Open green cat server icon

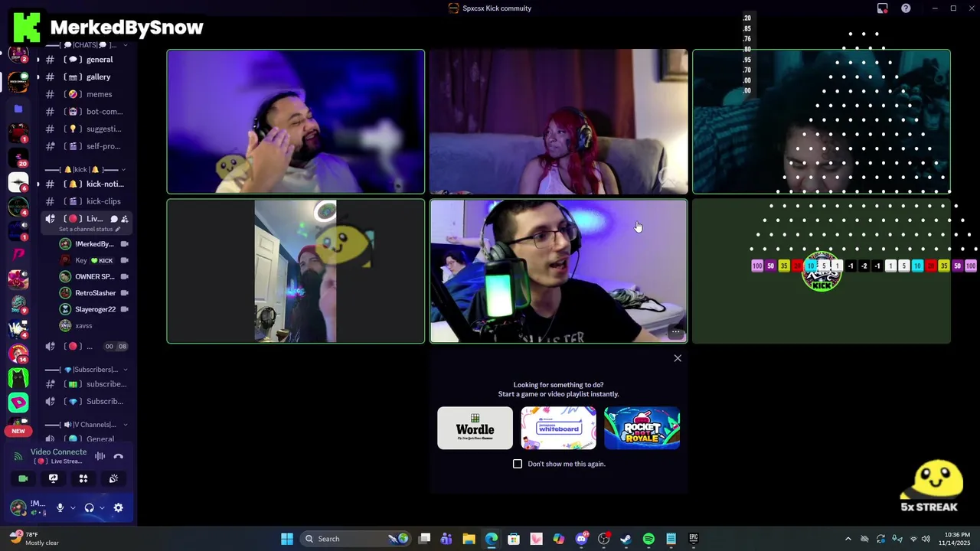pyautogui.click(x=18, y=378)
